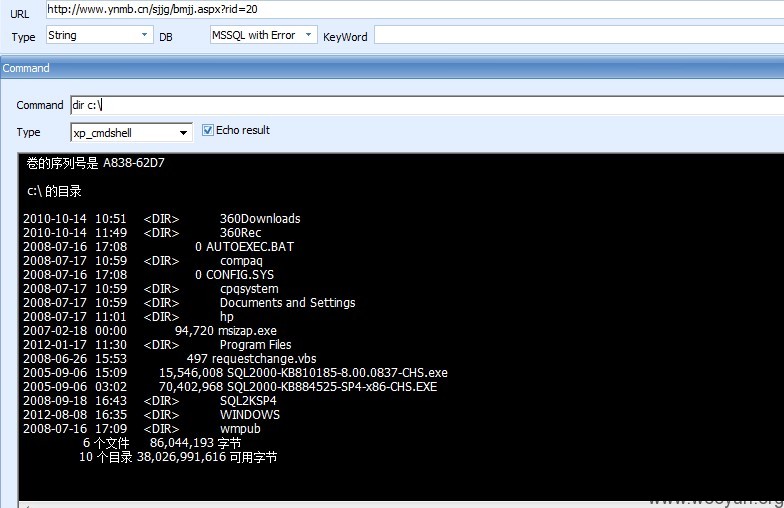Screen dimensions: 784x508
Task: Click the WINDOWS directory row
Action: pyautogui.click(x=152, y=414)
